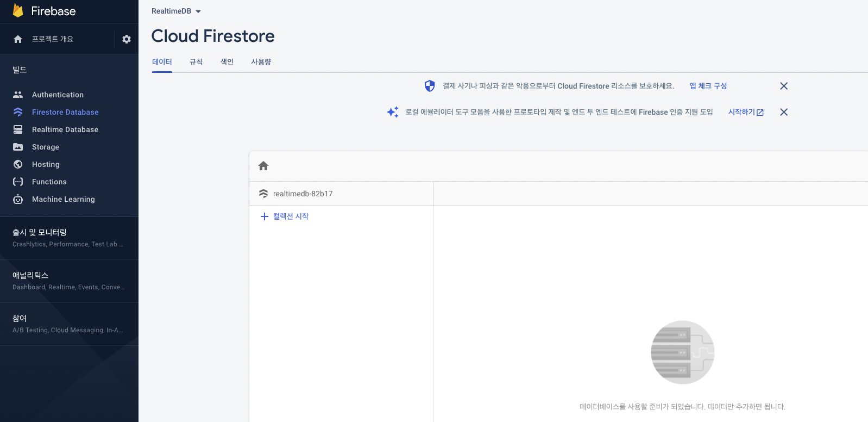868x422 pixels.
Task: Expand the 참여 section
Action: coord(69,324)
